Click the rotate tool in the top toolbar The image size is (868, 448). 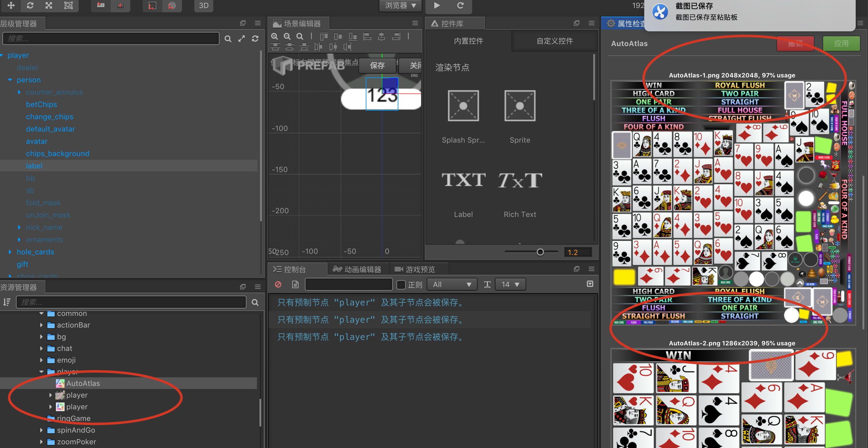click(30, 6)
